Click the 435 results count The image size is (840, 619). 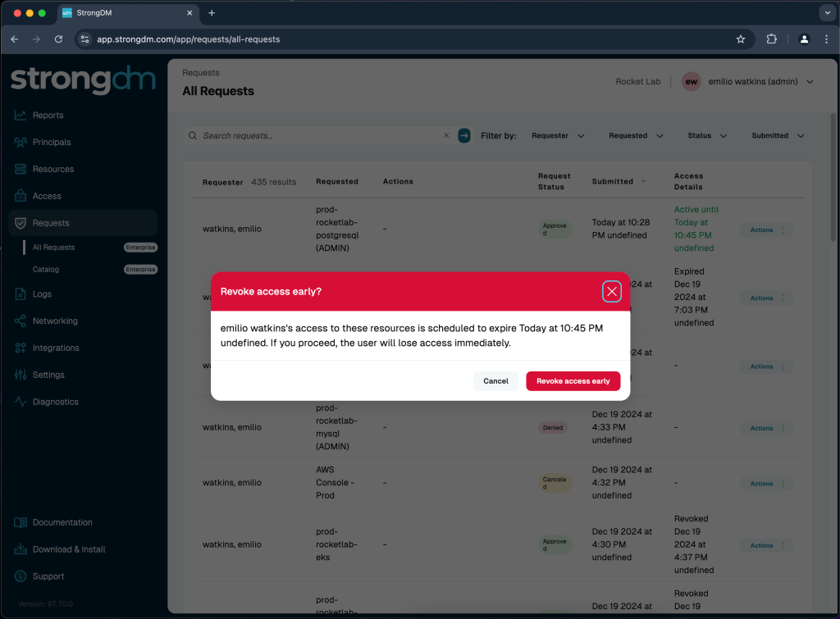click(273, 182)
